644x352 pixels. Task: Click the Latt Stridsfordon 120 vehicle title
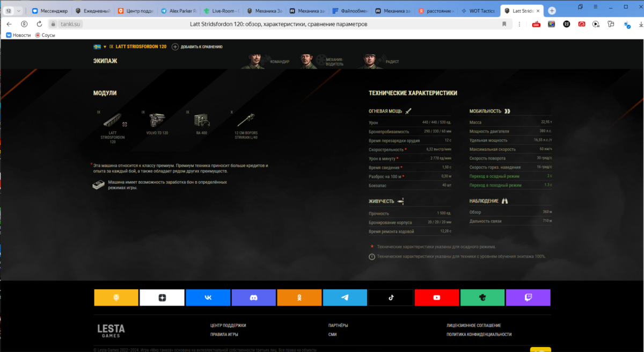[x=141, y=47]
